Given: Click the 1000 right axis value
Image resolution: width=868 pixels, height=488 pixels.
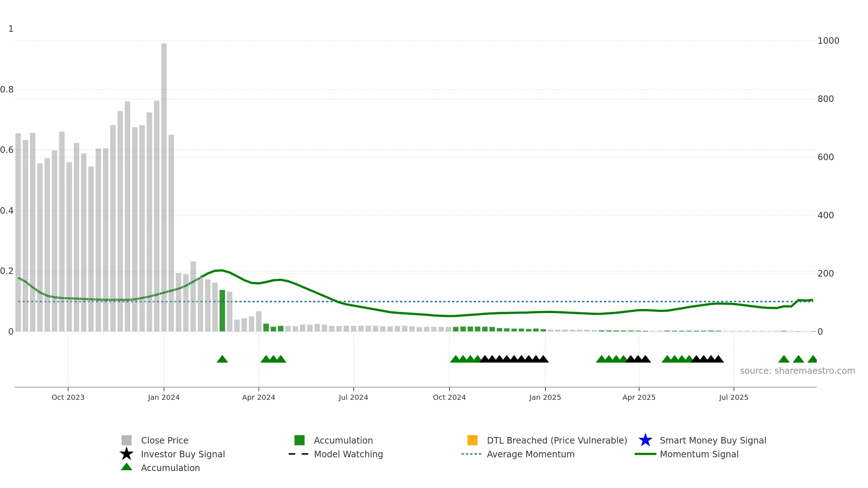Looking at the screenshot, I should [x=828, y=41].
